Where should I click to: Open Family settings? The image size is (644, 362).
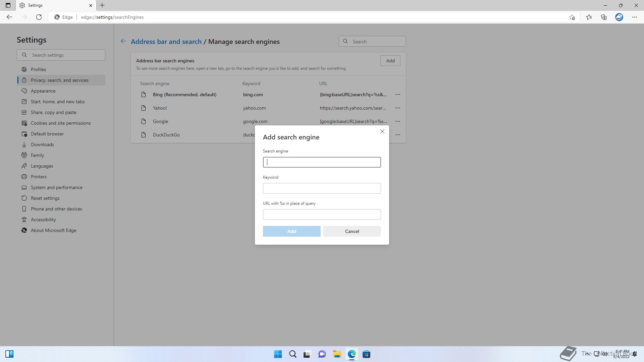click(61, 155)
